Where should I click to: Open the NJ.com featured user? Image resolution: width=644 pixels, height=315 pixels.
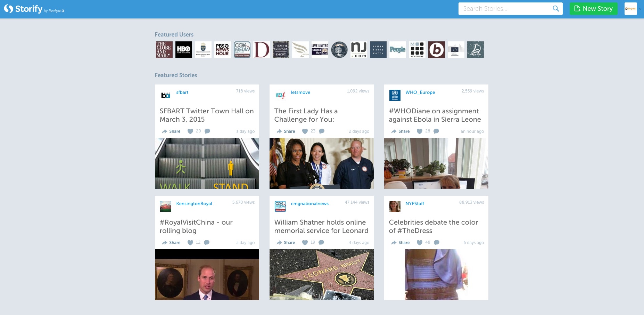[x=359, y=50]
